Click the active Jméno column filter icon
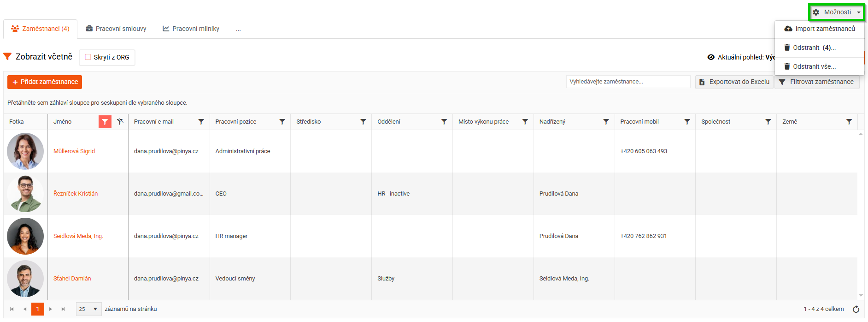Image resolution: width=868 pixels, height=322 pixels. coord(105,122)
